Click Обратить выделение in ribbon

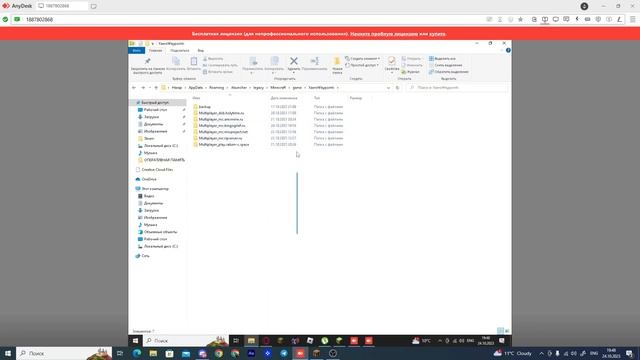point(449,72)
